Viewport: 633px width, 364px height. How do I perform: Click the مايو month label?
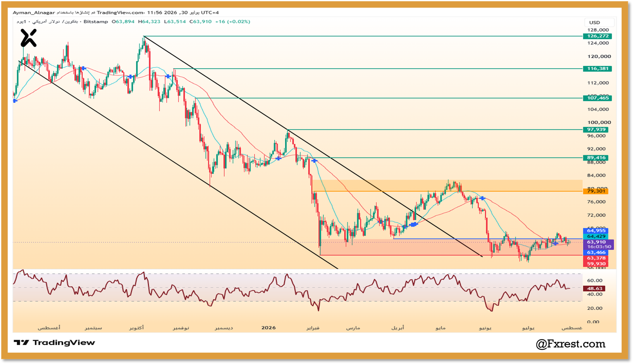(440, 328)
